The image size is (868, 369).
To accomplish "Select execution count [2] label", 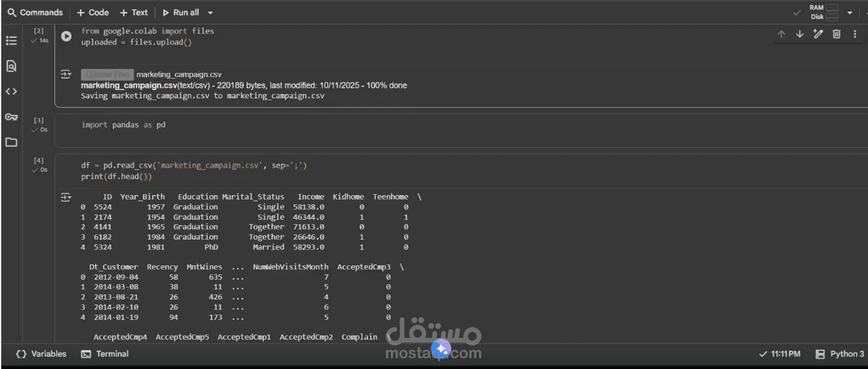I will coord(39,30).
